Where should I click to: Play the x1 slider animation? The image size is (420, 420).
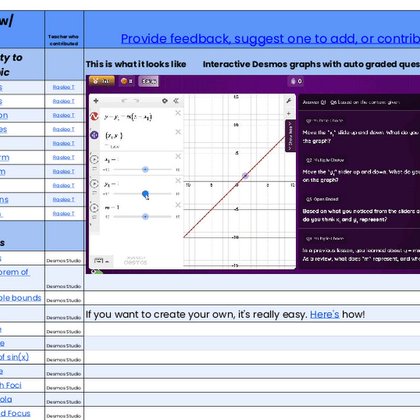(94, 159)
